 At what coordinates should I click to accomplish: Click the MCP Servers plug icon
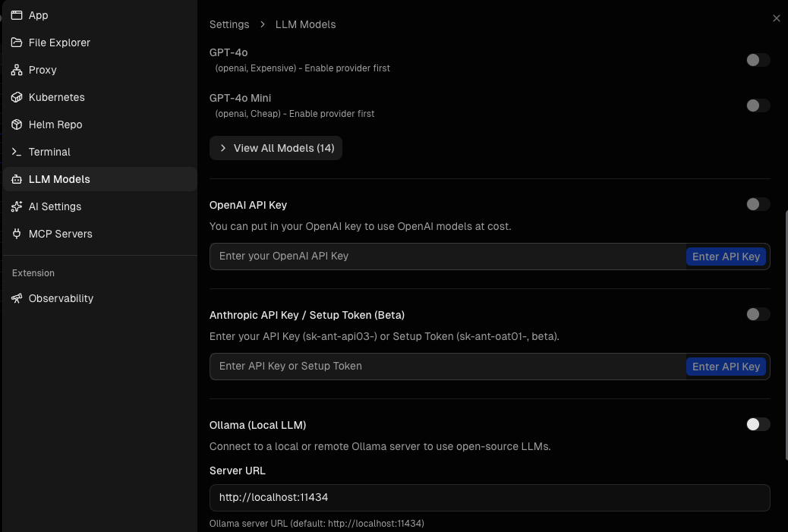point(17,234)
